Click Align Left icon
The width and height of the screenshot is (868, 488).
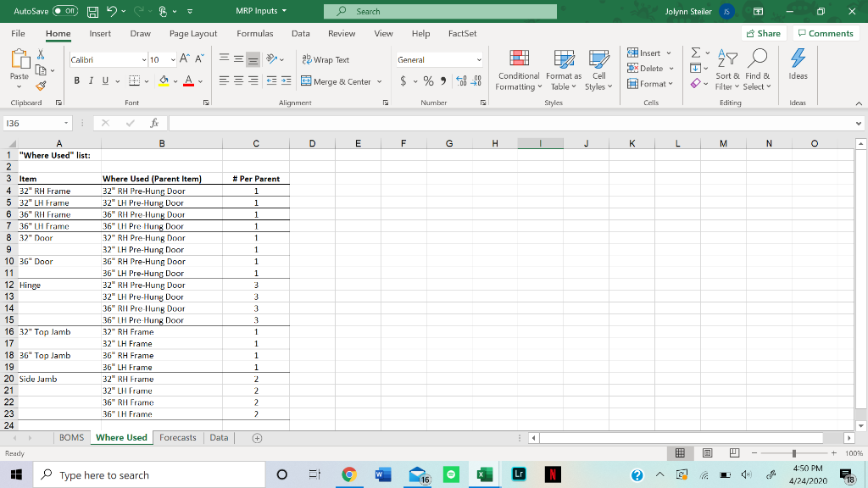[224, 80]
